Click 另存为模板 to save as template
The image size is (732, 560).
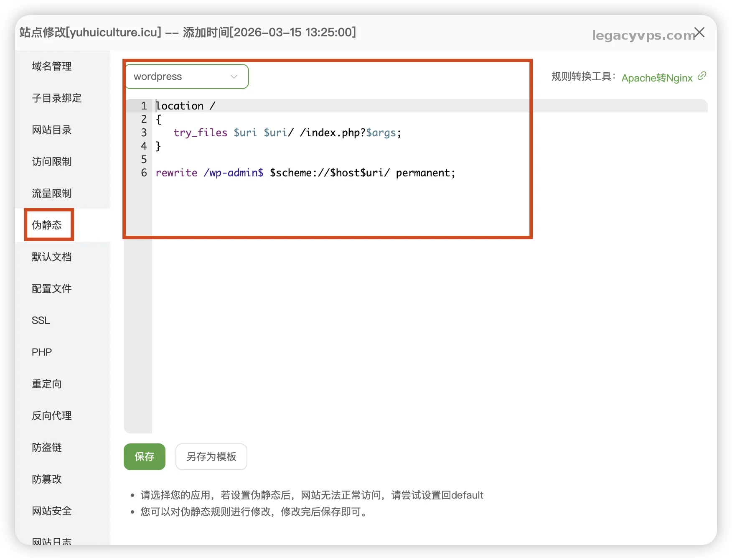(x=211, y=456)
